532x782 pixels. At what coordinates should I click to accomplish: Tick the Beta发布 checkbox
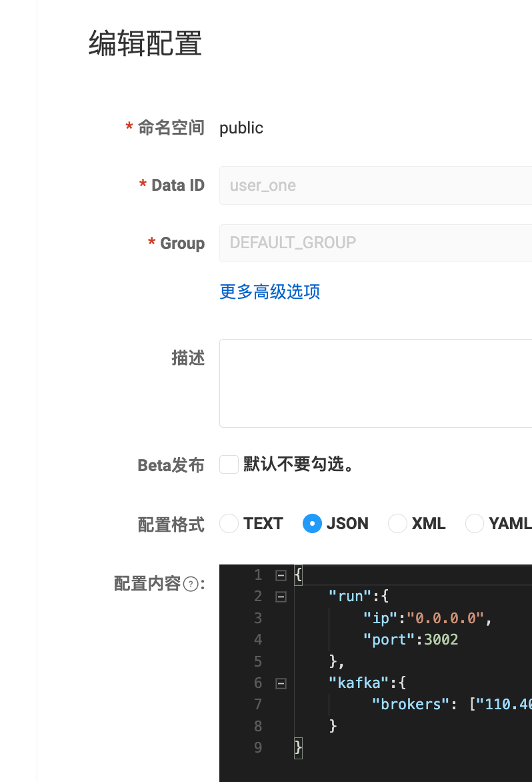(x=229, y=464)
